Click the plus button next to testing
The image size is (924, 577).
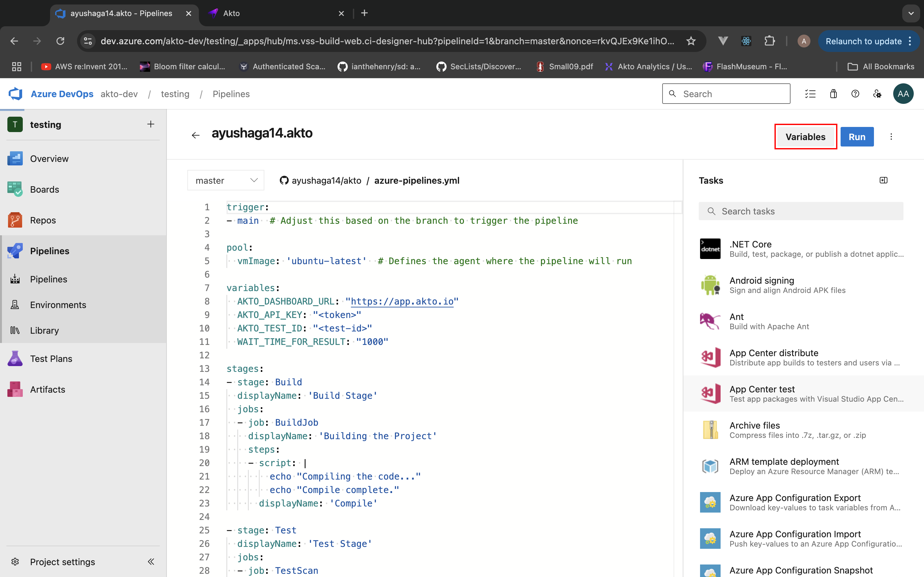tap(151, 124)
